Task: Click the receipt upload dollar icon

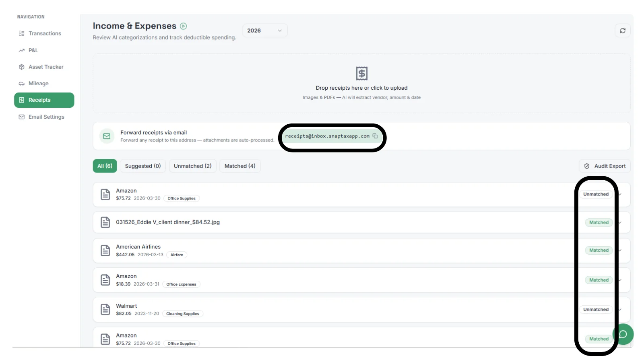Action: [x=362, y=73]
